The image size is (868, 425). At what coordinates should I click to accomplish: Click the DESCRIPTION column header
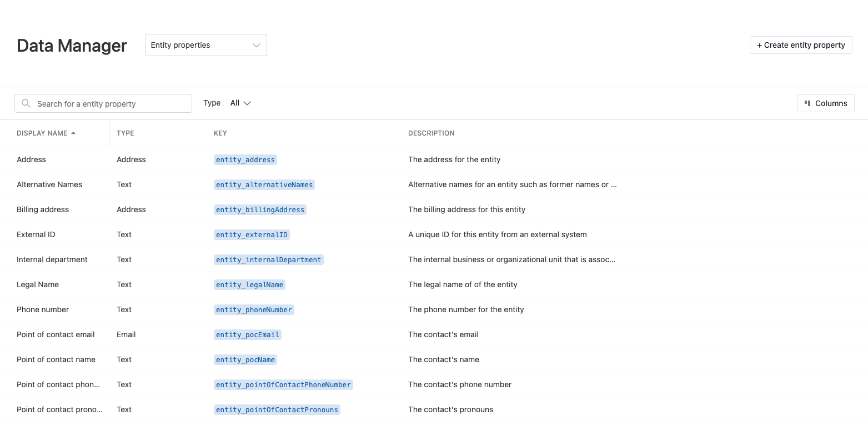tap(431, 133)
